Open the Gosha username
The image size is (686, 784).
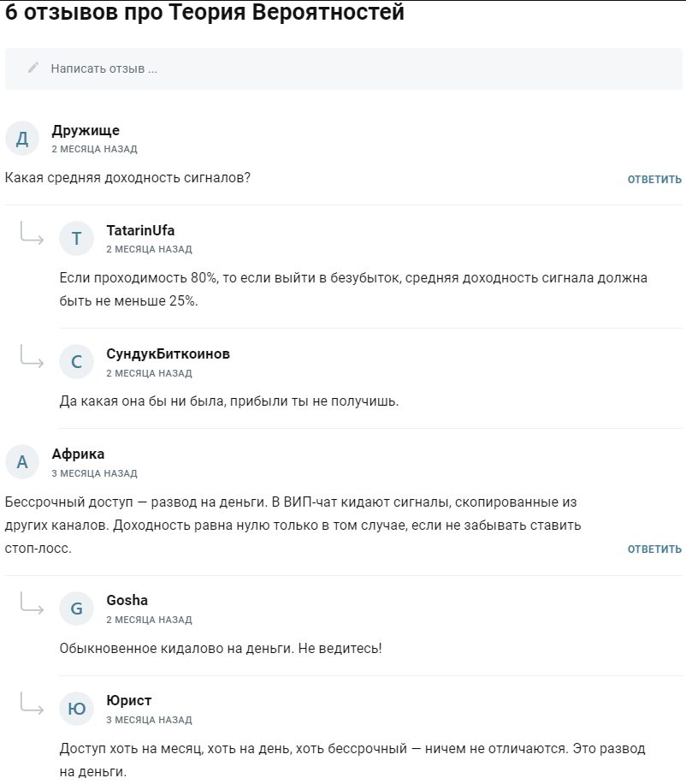coord(127,600)
